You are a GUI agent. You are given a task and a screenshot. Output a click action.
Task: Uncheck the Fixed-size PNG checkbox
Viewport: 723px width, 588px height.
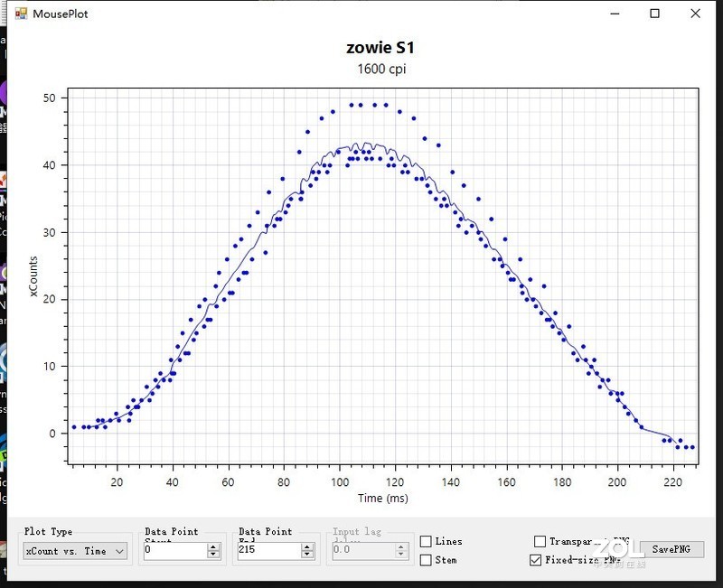point(535,560)
